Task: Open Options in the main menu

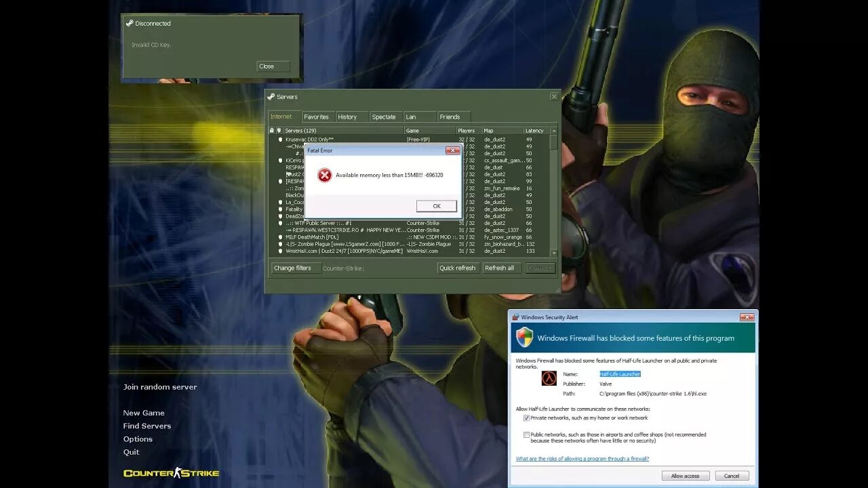Action: tap(138, 439)
